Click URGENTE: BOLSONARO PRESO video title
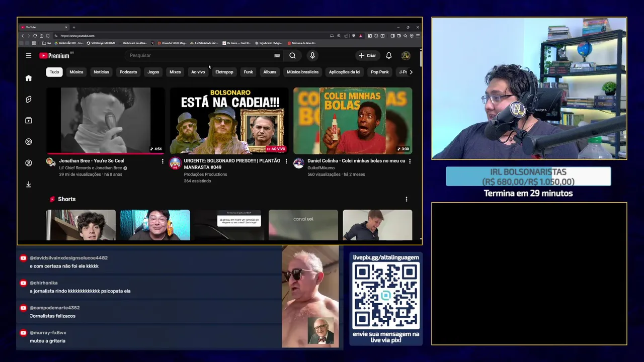This screenshot has height=362, width=644. (232, 164)
